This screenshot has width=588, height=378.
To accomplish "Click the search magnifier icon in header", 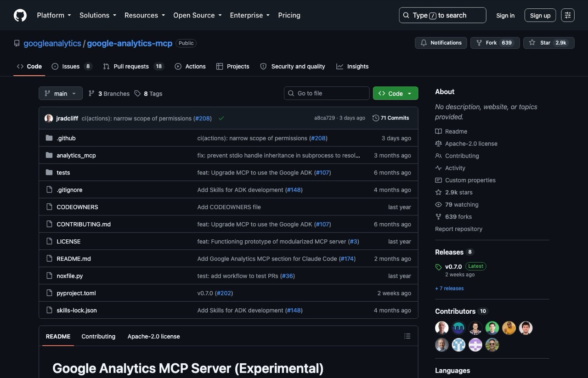I will click(x=406, y=15).
